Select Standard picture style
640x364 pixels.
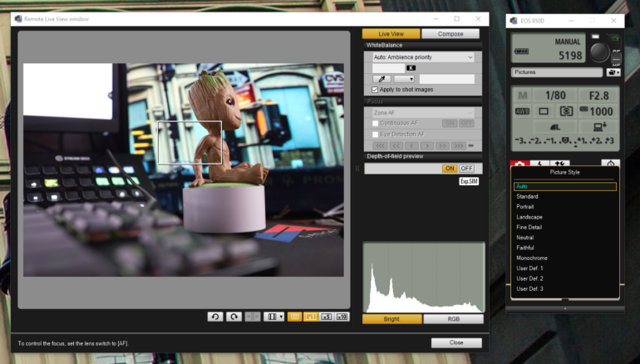pyautogui.click(x=565, y=197)
